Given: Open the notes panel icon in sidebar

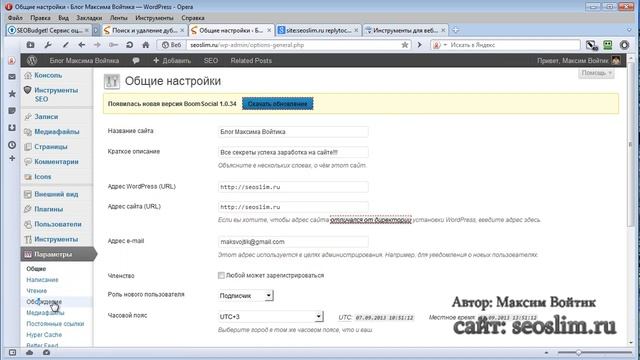Looking at the screenshot, I should (x=12, y=111).
